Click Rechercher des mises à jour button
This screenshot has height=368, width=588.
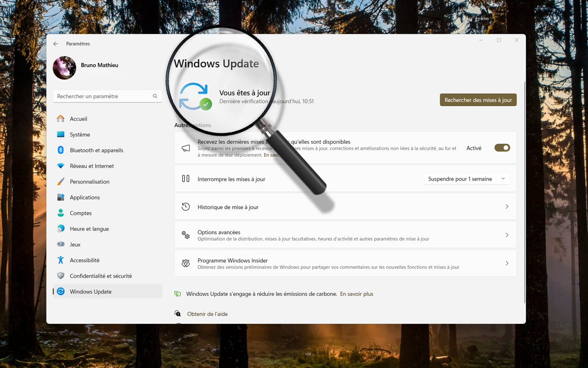tap(478, 100)
